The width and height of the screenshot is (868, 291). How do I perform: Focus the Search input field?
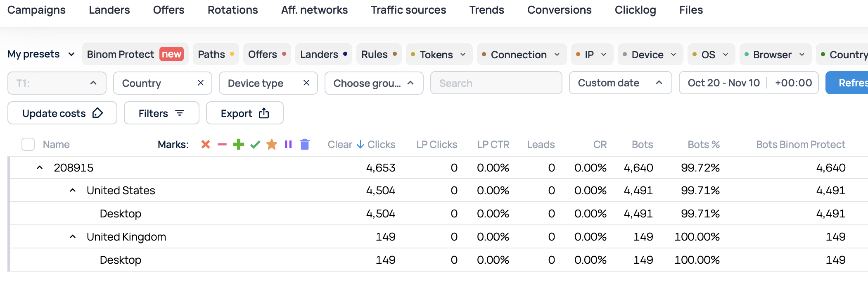coord(496,83)
